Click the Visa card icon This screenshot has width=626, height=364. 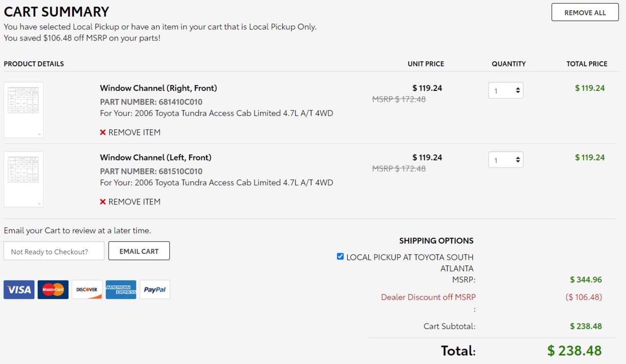pyautogui.click(x=19, y=290)
